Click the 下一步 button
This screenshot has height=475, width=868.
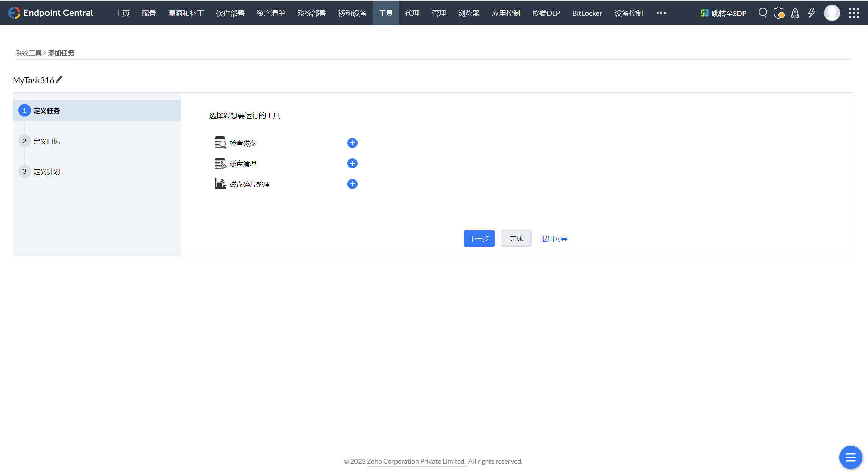point(479,239)
